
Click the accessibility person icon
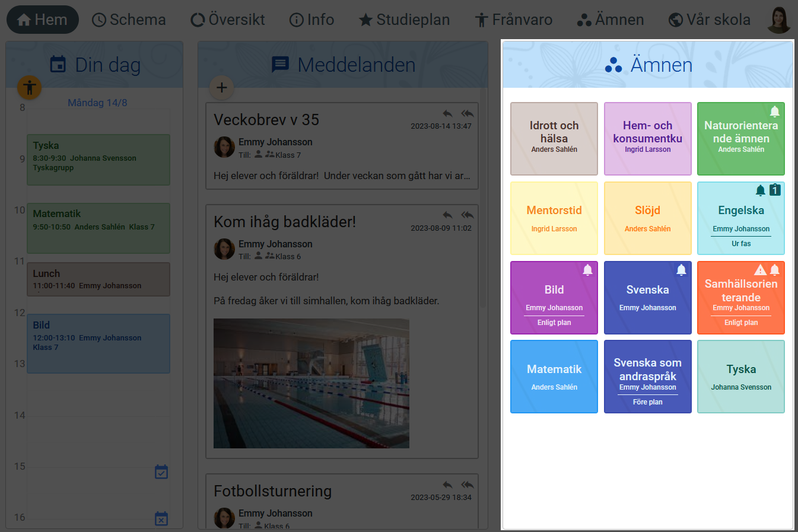(29, 88)
